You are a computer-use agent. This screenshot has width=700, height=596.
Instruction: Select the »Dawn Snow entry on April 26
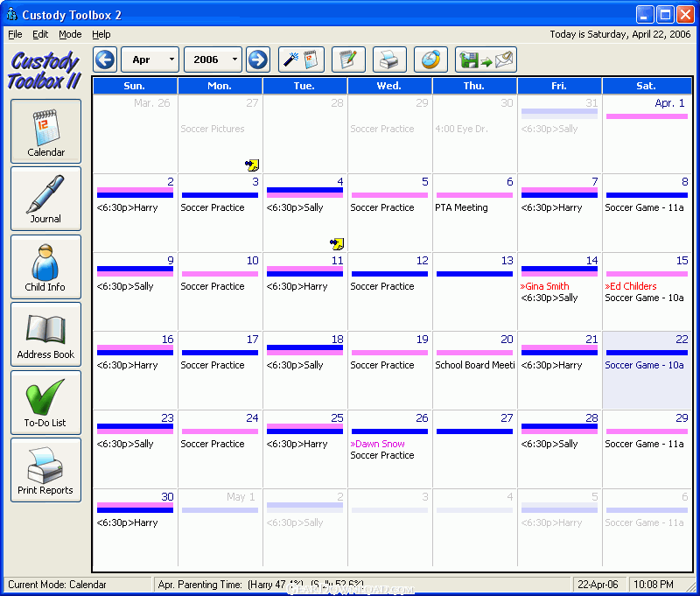(378, 444)
